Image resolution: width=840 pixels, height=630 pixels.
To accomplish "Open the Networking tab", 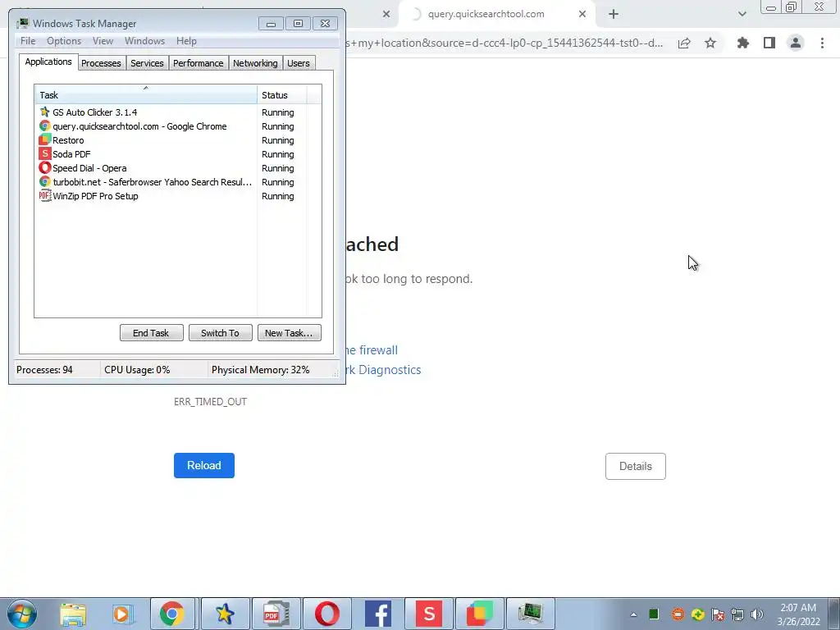I will [x=255, y=63].
